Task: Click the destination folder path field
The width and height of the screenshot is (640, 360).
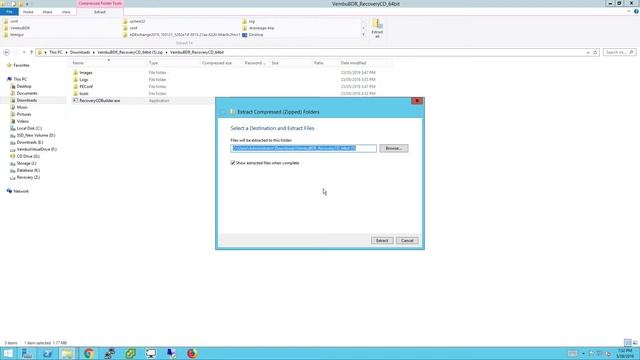Action: coord(304,148)
